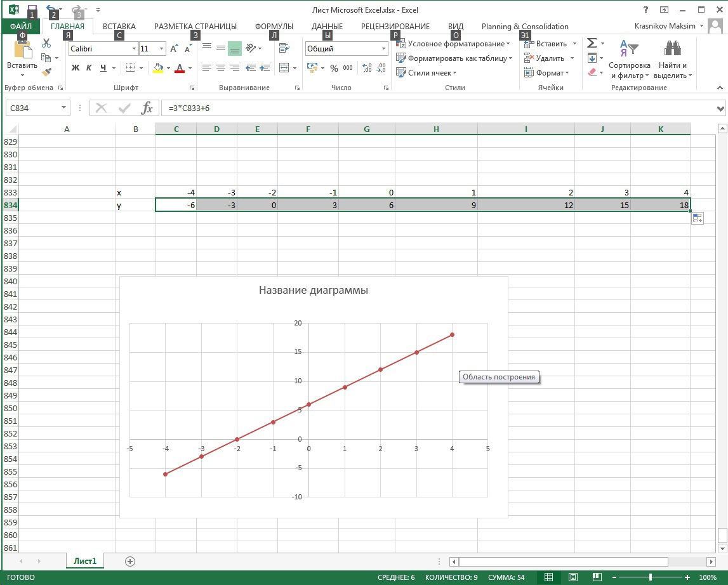This screenshot has height=585, width=728.
Task: Toggle bold Ж formatting
Action: (x=76, y=68)
